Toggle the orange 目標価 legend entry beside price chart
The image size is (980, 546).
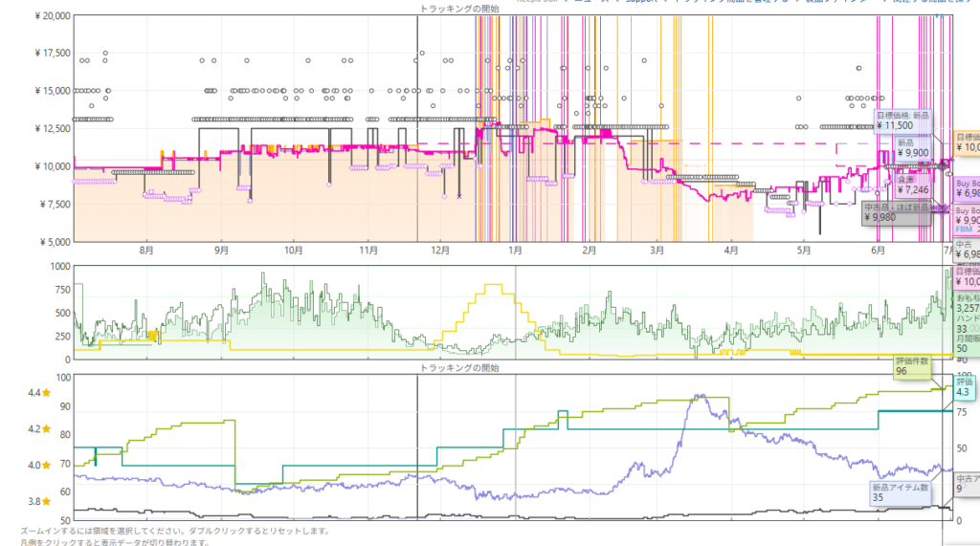click(967, 142)
